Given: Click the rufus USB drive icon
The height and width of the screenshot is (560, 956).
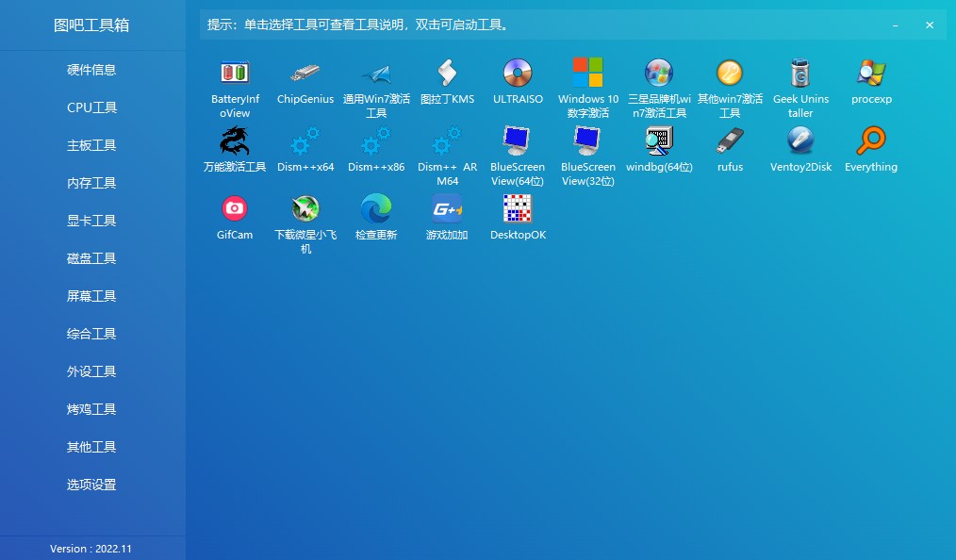Looking at the screenshot, I should [x=730, y=141].
